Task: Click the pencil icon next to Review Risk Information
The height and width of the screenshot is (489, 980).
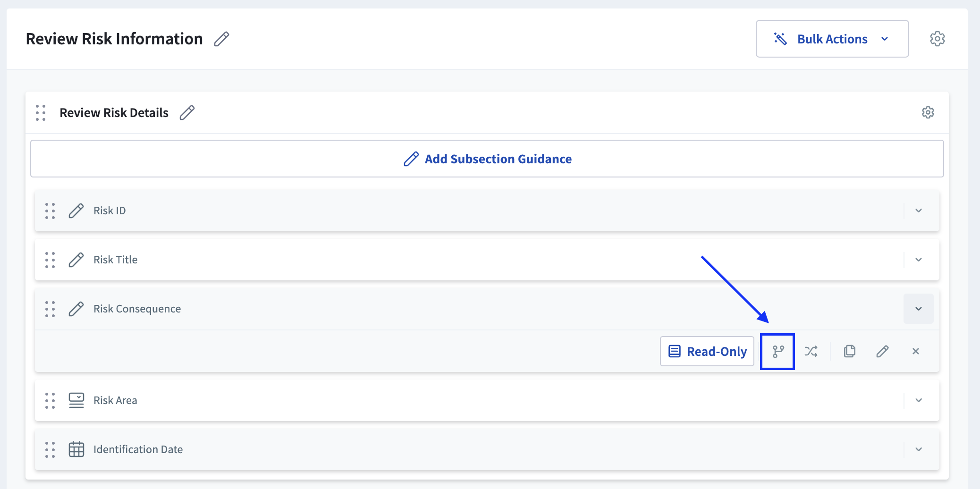Action: point(221,39)
